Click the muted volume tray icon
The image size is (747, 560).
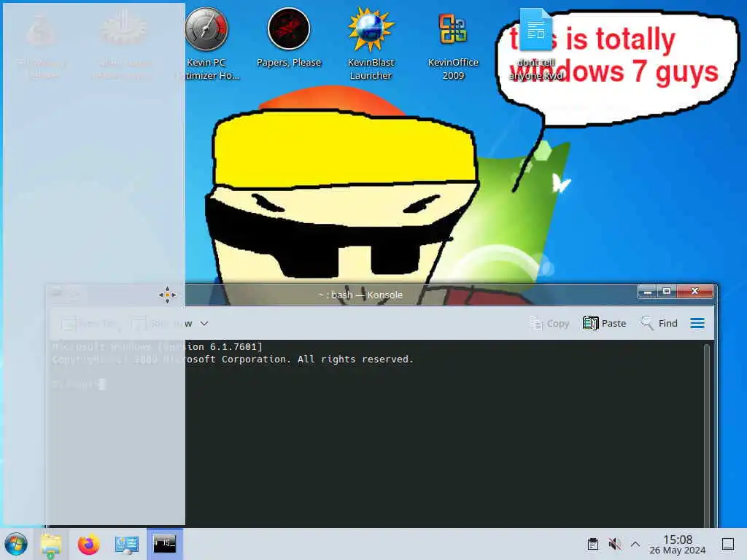click(614, 544)
